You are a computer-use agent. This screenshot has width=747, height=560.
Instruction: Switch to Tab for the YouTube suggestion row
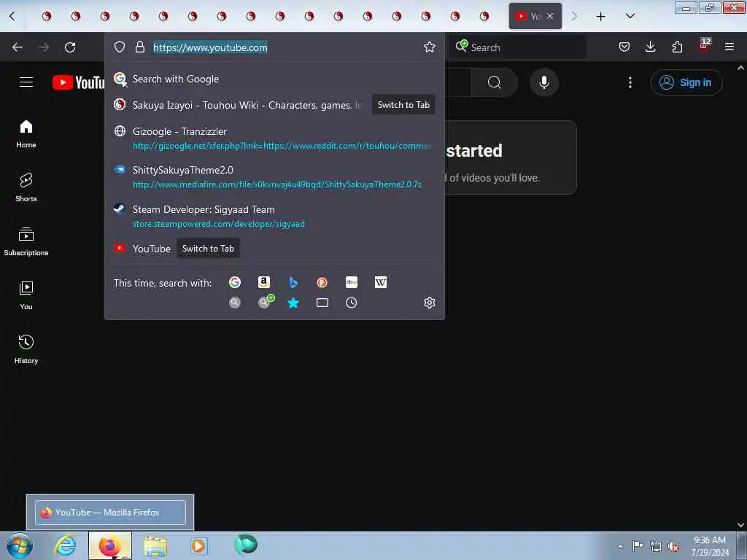[x=208, y=249]
